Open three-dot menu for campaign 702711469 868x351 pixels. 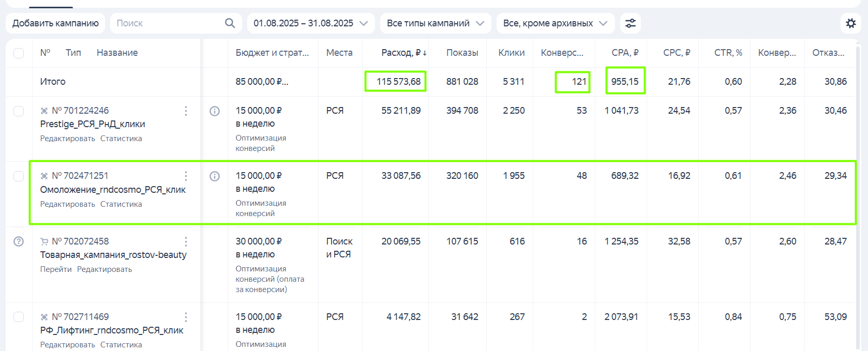[x=186, y=317]
